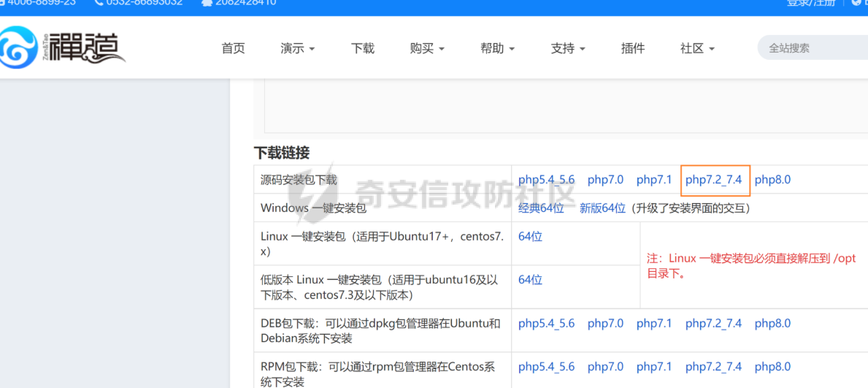The height and width of the screenshot is (388, 868).
Task: Click source package php8.0 link
Action: click(772, 180)
